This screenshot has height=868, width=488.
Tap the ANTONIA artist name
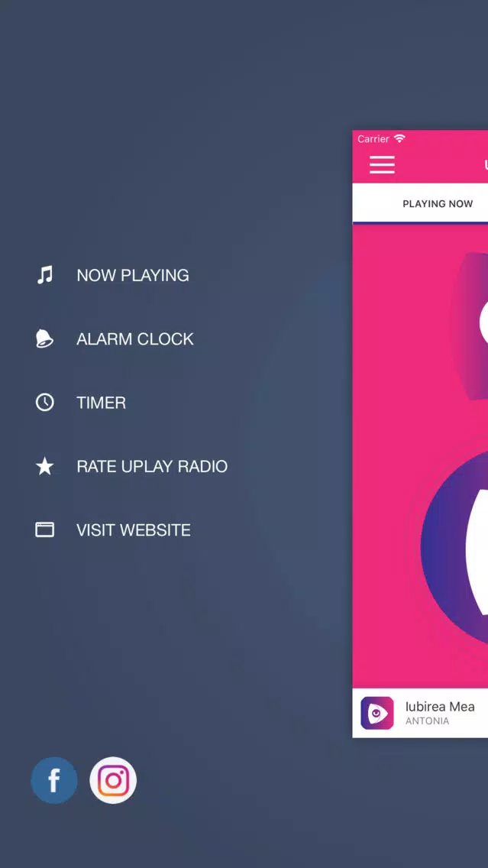click(427, 721)
